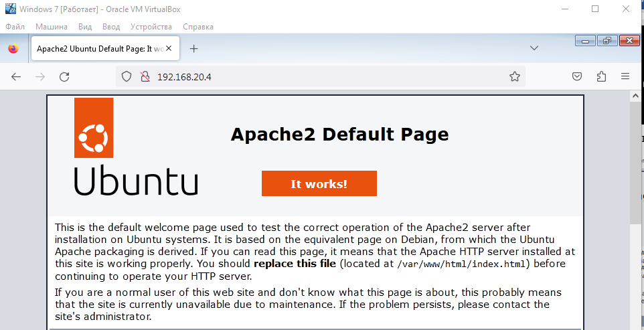Maximize the VirtualBox host window
The height and width of the screenshot is (330, 644).
pyautogui.click(x=595, y=9)
